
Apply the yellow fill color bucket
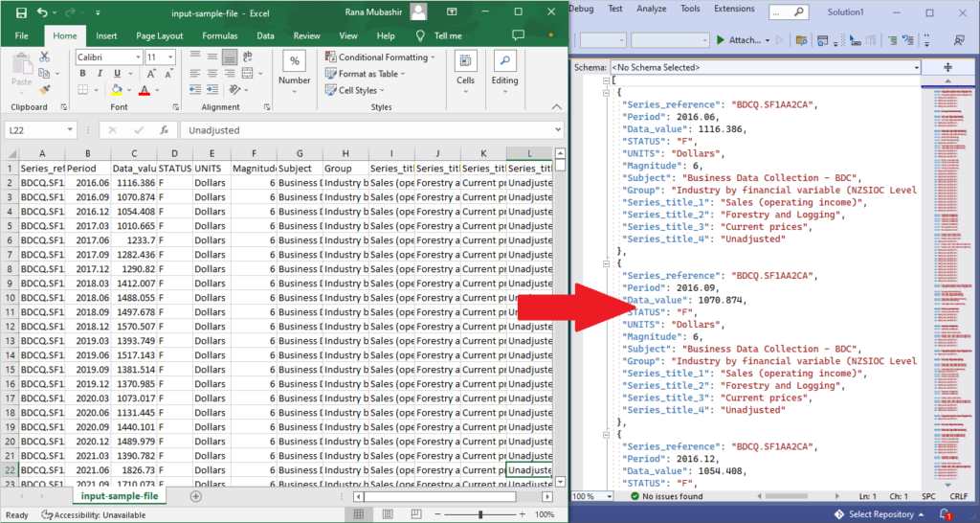point(116,90)
